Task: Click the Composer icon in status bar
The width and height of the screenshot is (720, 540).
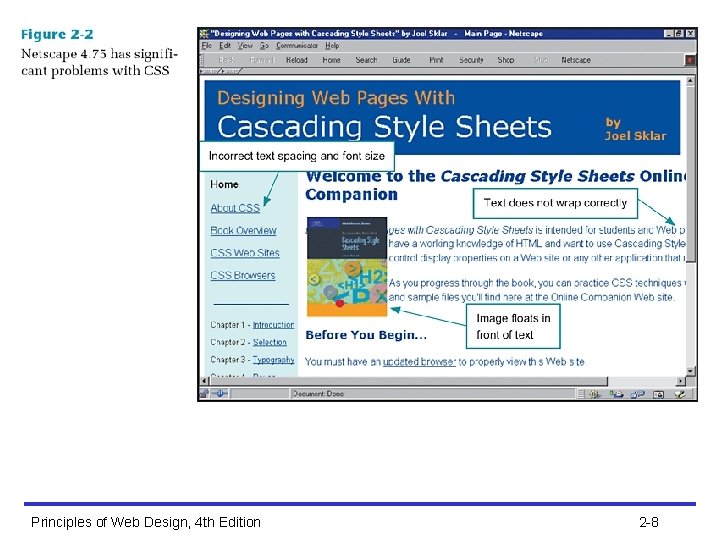Action: pos(680,394)
